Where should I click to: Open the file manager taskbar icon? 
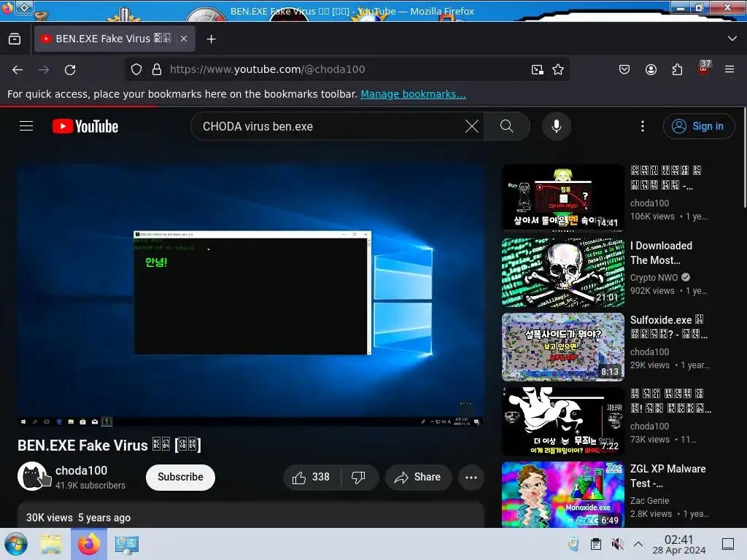tap(51, 544)
